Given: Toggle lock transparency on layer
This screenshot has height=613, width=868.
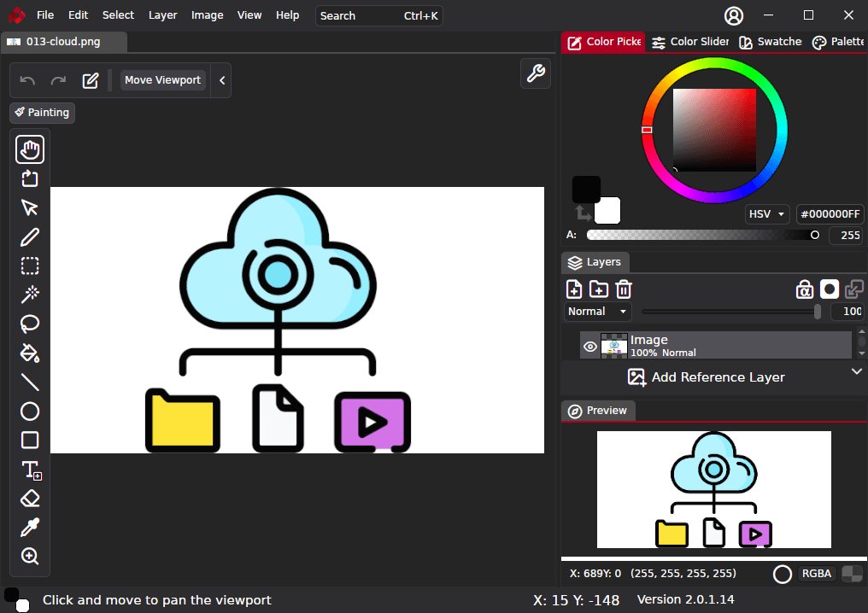Looking at the screenshot, I should [804, 289].
